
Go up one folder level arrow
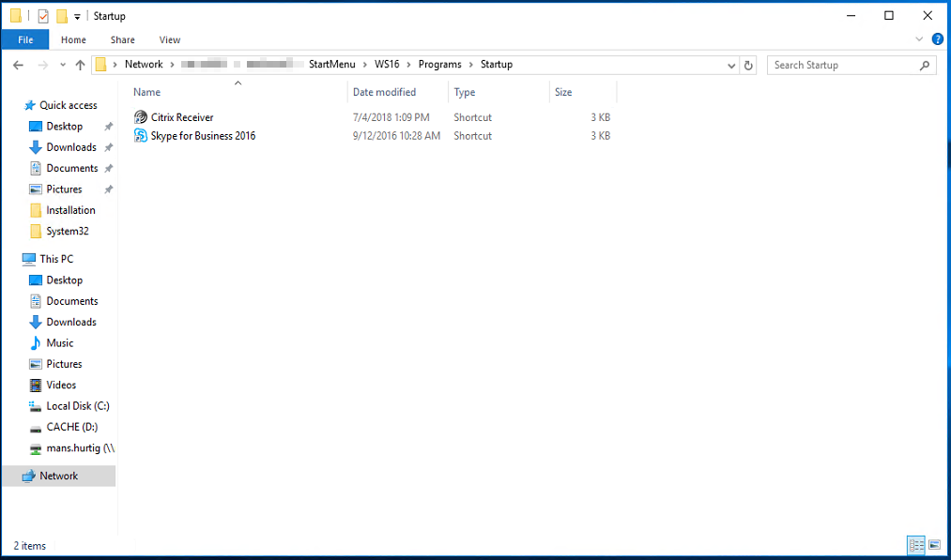(80, 66)
